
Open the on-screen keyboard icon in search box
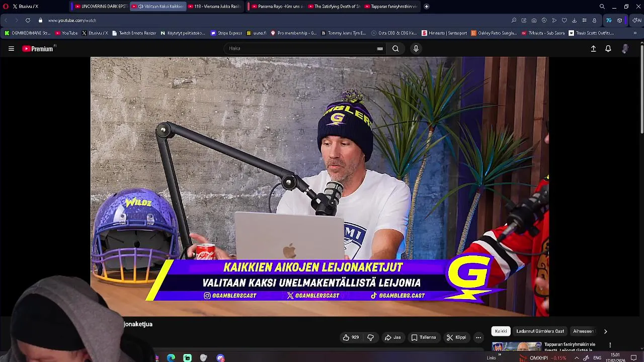point(380,49)
